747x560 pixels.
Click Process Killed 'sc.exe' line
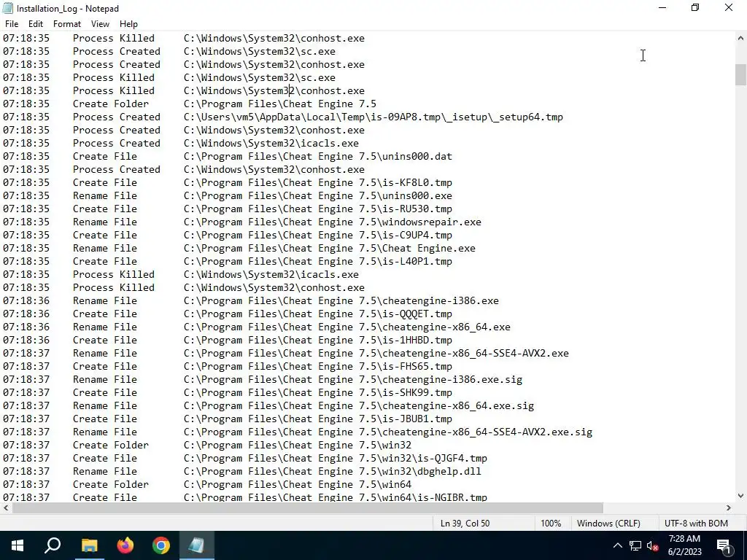pyautogui.click(x=169, y=77)
